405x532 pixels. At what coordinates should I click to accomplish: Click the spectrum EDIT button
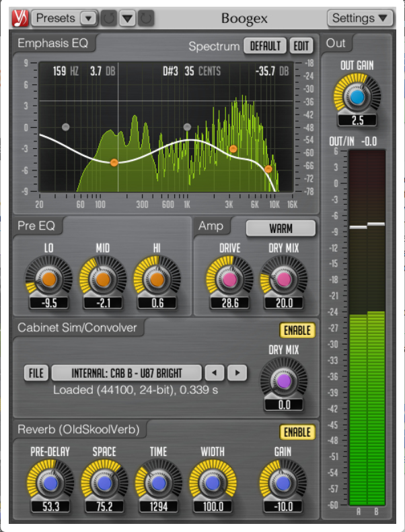click(x=301, y=46)
